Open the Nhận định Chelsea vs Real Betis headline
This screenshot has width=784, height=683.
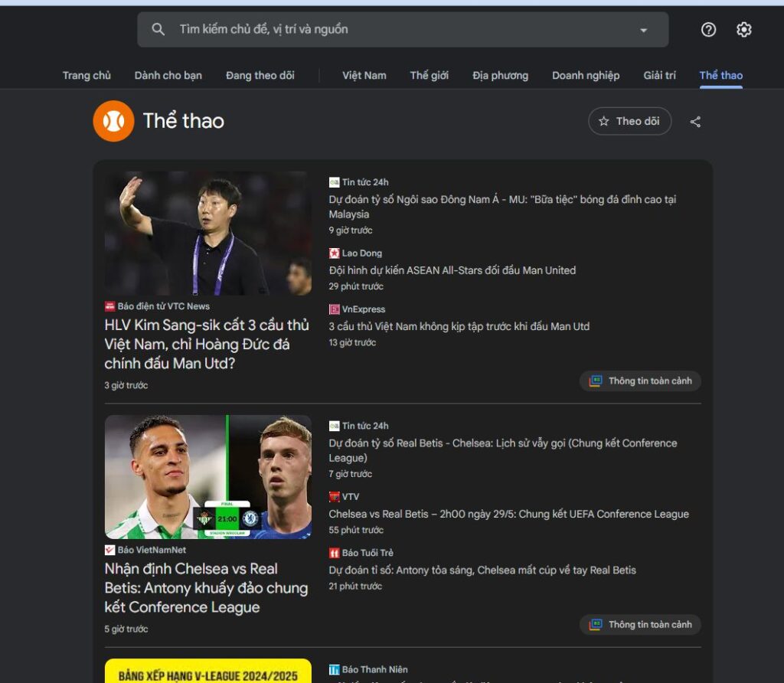coord(206,587)
